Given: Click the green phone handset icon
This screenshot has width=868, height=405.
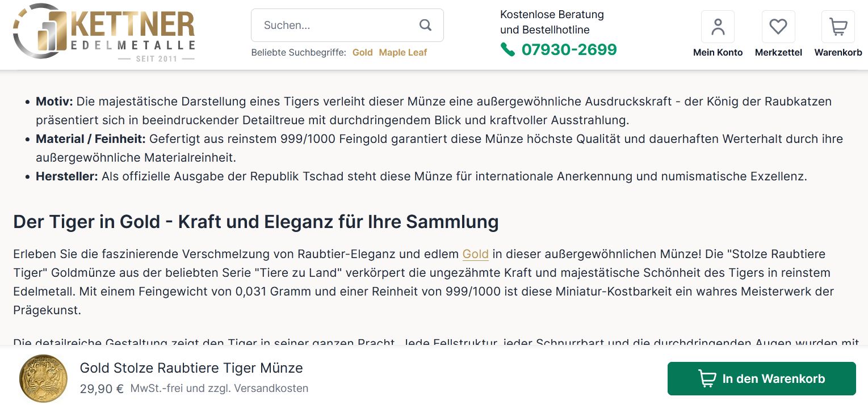Looking at the screenshot, I should click(x=508, y=50).
